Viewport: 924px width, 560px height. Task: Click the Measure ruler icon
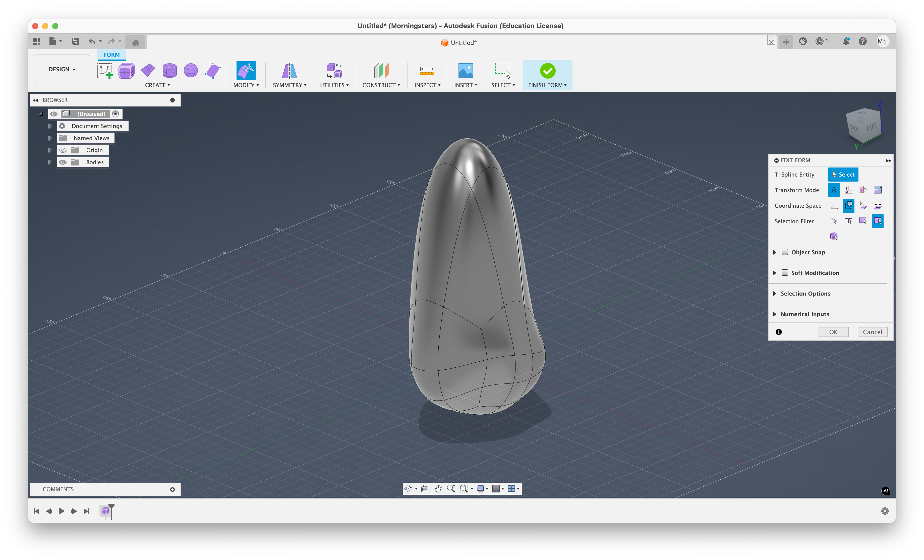(427, 71)
